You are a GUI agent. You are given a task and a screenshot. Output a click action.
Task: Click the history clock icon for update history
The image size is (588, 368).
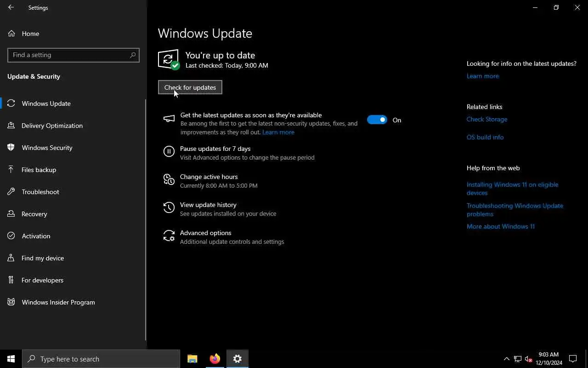169,207
